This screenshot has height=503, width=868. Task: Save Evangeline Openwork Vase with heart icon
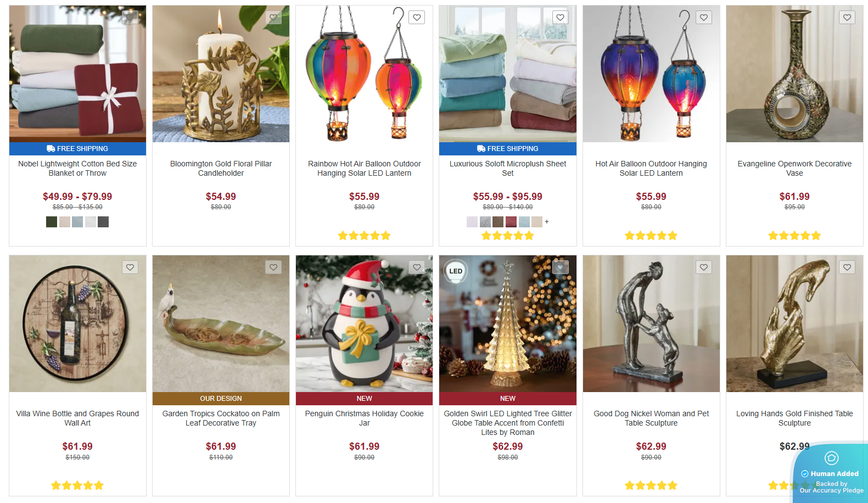[847, 18]
